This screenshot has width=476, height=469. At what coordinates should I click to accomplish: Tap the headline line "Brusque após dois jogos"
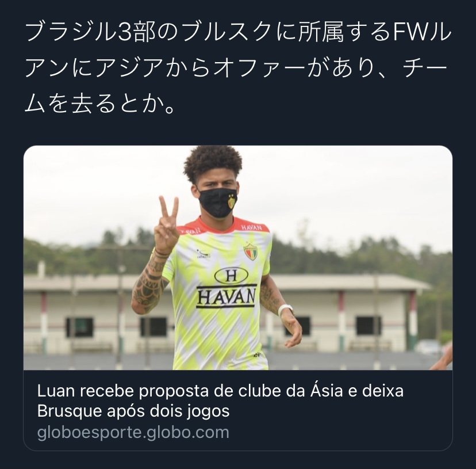[133, 411]
